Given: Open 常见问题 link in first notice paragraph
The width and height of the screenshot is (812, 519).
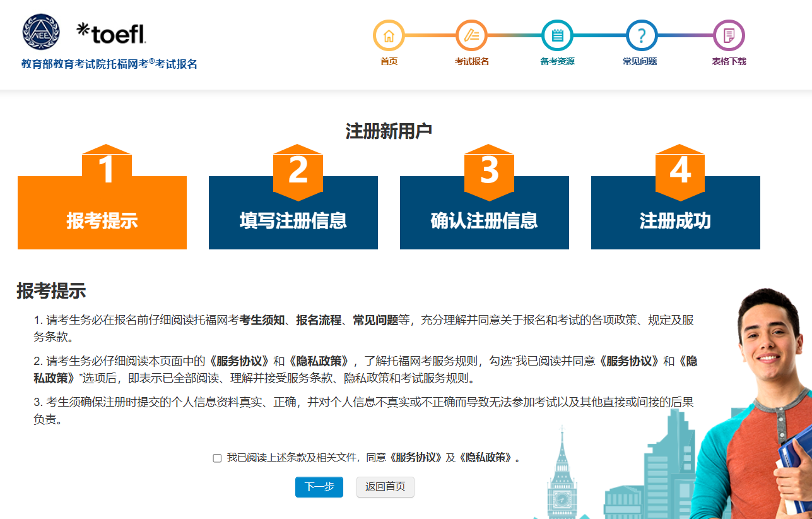Looking at the screenshot, I should [375, 320].
